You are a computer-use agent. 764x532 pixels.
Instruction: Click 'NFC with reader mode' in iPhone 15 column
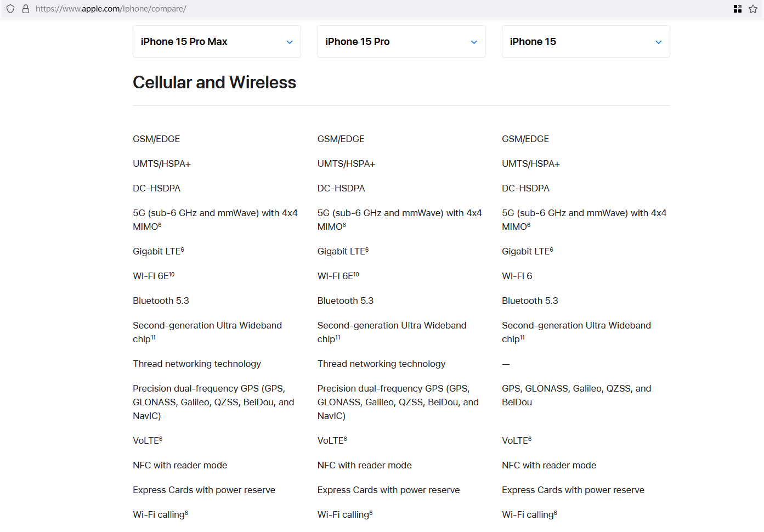pyautogui.click(x=549, y=465)
